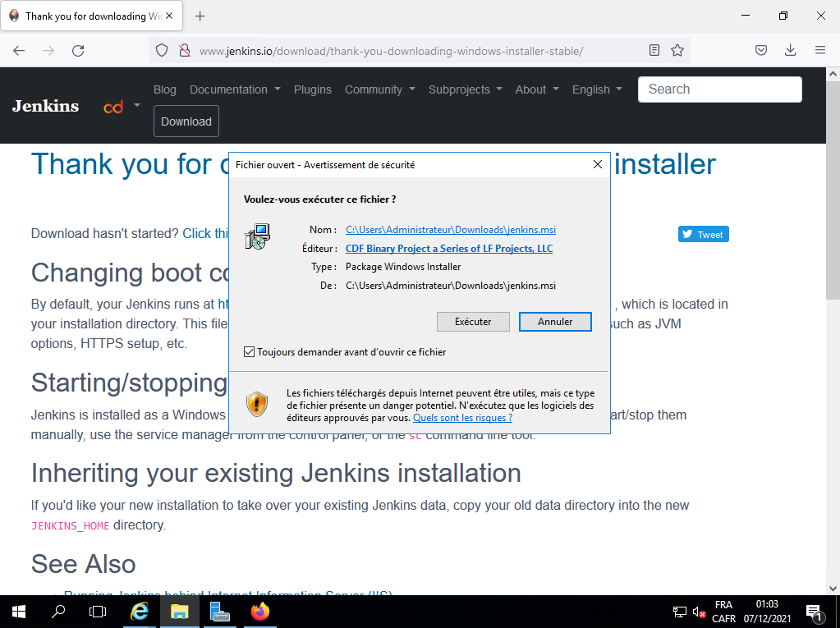Open Internet Explorer from the taskbar
The width and height of the screenshot is (840, 628).
click(x=140, y=612)
